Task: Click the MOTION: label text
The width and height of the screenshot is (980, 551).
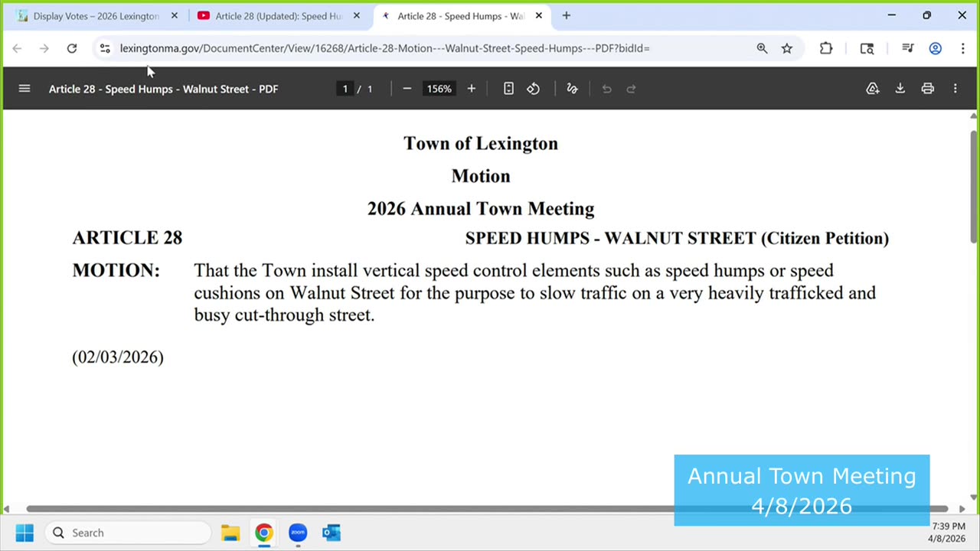Action: (x=116, y=270)
